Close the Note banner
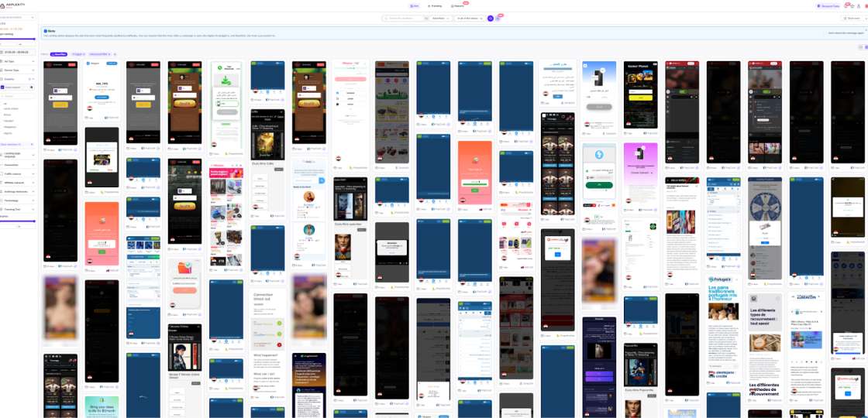 pyautogui.click(x=864, y=29)
